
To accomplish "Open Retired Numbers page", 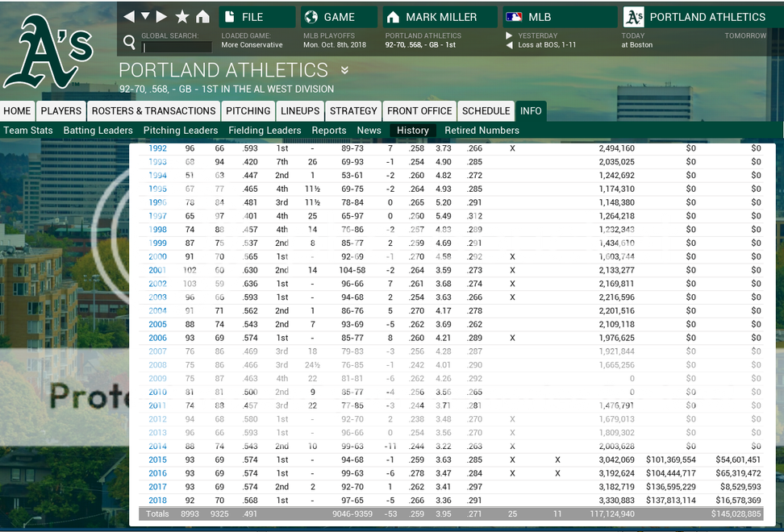I will (x=482, y=131).
